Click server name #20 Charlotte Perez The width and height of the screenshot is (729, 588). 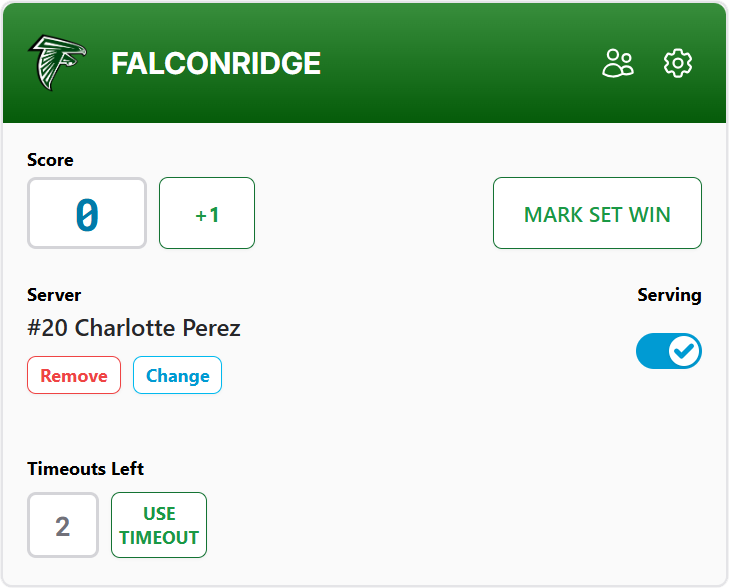[x=134, y=328]
